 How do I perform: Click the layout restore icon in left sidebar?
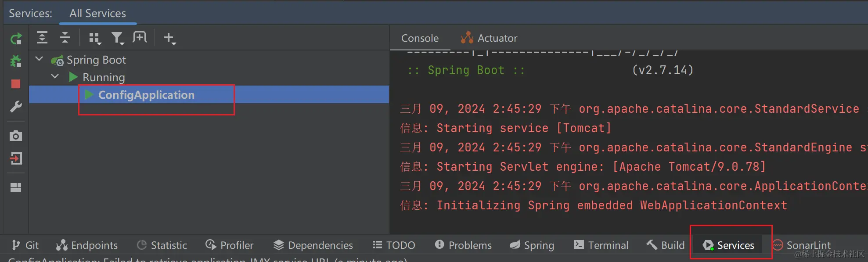click(16, 187)
